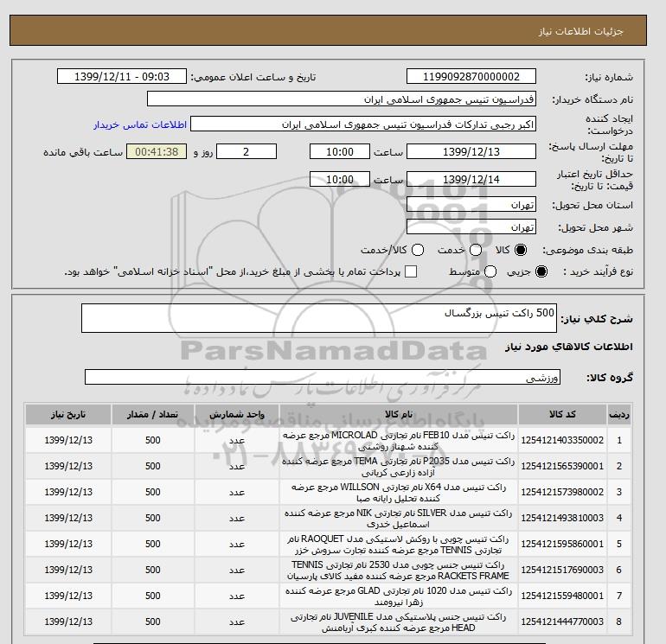Click the response deadline time 10:00 field
The width and height of the screenshot is (666, 644).
[340, 151]
